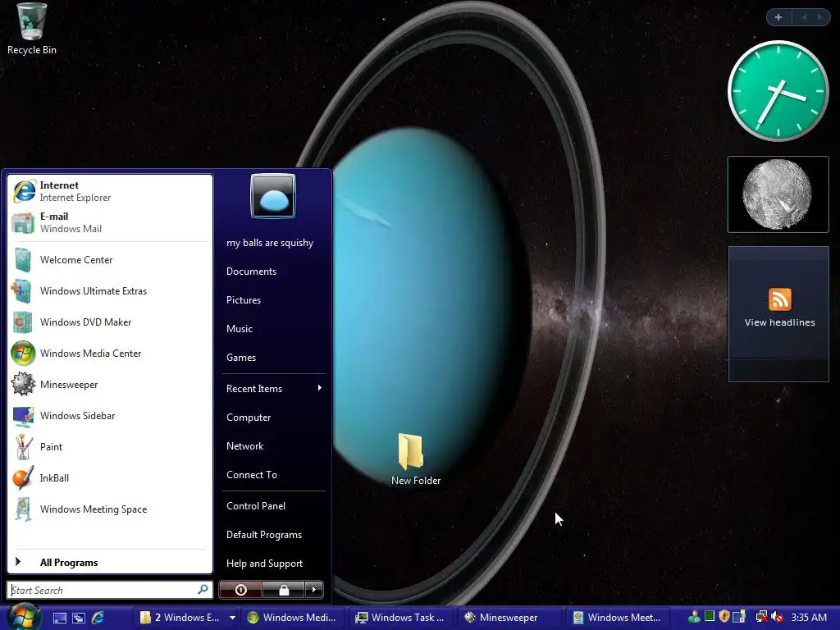
Task: Open Windows Mail E-mail entry
Action: tap(110, 222)
